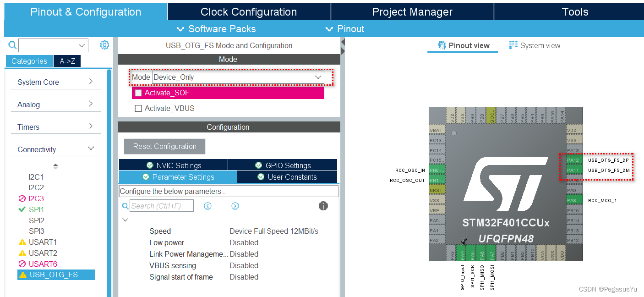This screenshot has height=297, width=644.
Task: Select pin PA11 on the chip
Action: click(x=574, y=170)
